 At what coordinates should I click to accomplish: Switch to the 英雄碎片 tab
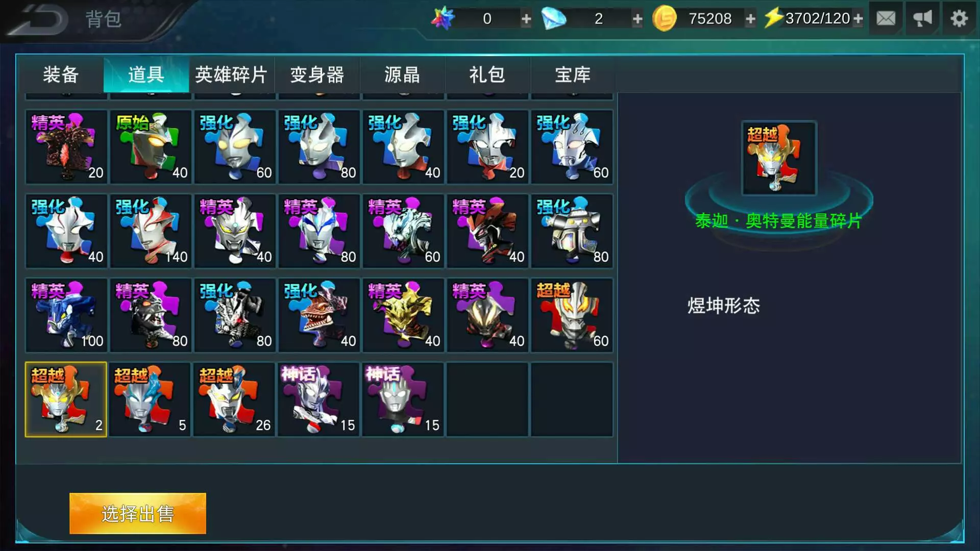point(231,75)
